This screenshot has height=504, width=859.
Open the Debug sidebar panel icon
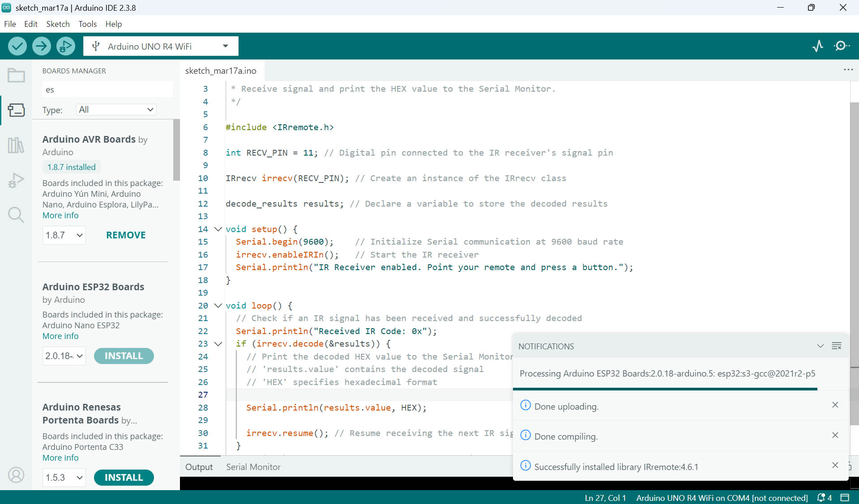(x=16, y=180)
